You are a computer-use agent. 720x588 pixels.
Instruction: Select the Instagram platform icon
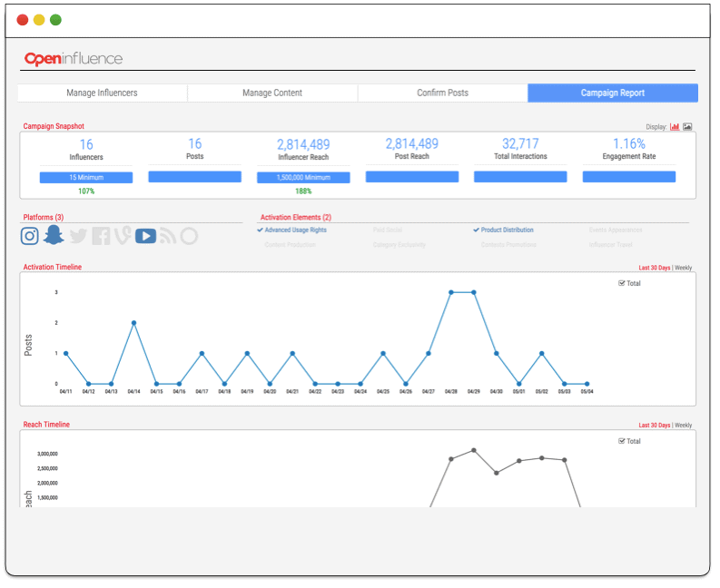[x=30, y=236]
